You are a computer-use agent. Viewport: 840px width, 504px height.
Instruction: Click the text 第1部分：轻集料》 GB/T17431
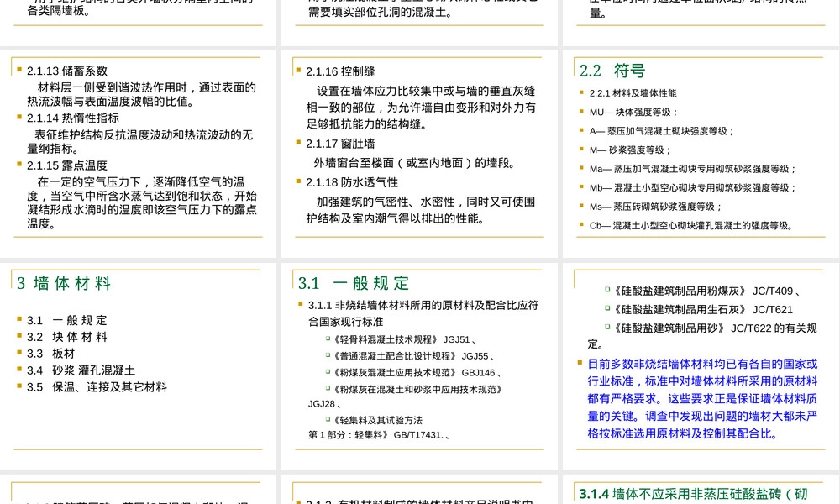point(379,435)
